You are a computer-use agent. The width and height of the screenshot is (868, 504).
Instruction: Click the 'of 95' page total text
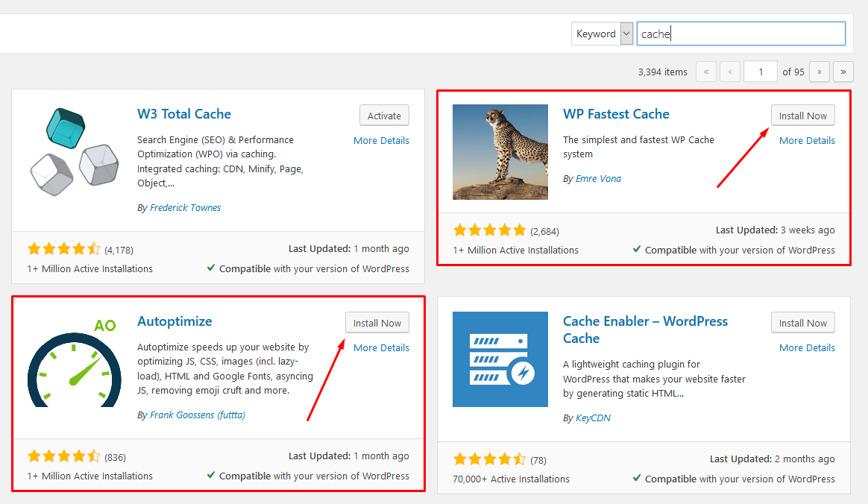pyautogui.click(x=793, y=72)
